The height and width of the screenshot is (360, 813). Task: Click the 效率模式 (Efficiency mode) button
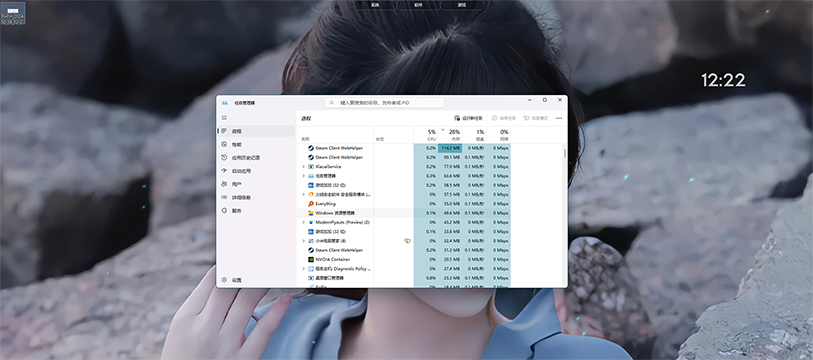click(x=536, y=118)
